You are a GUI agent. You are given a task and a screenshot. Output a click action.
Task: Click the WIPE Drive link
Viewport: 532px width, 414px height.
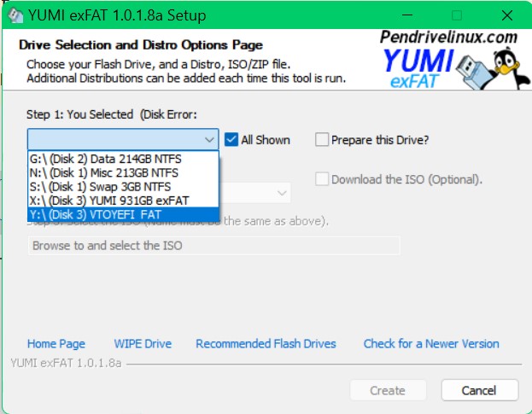coord(143,344)
